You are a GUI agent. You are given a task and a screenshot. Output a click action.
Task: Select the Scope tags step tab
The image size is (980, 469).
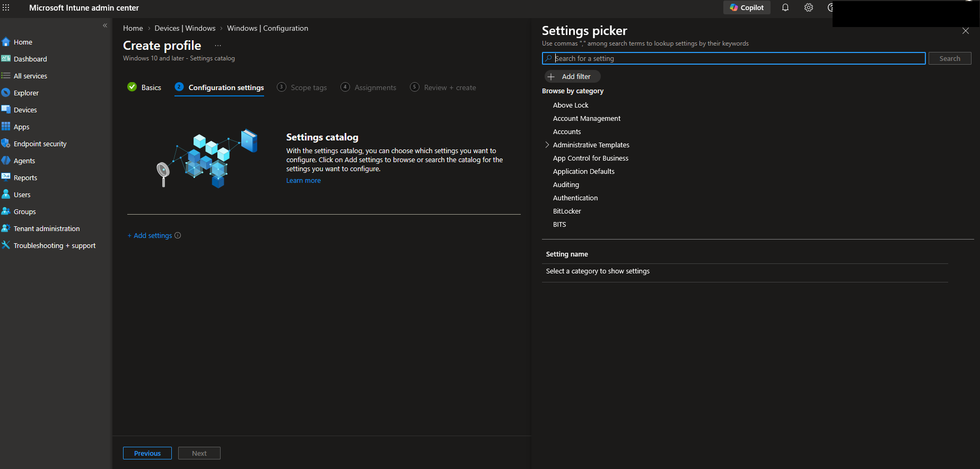click(x=302, y=87)
